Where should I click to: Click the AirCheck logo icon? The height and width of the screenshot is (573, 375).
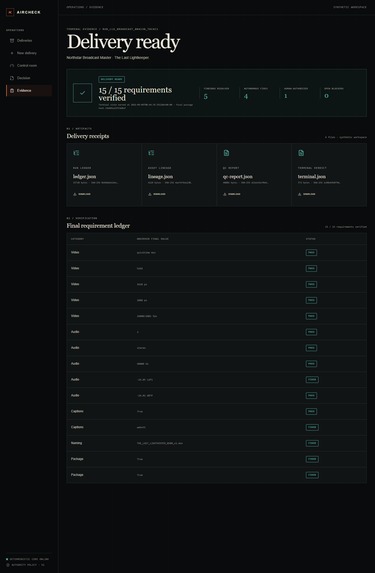pyautogui.click(x=10, y=12)
